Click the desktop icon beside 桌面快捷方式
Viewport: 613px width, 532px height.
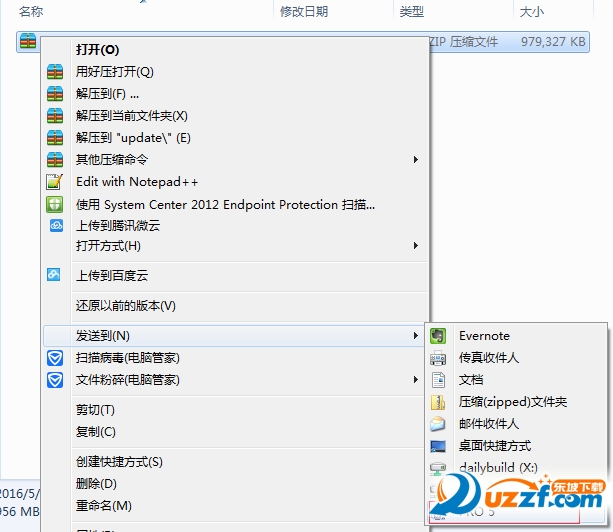click(438, 446)
